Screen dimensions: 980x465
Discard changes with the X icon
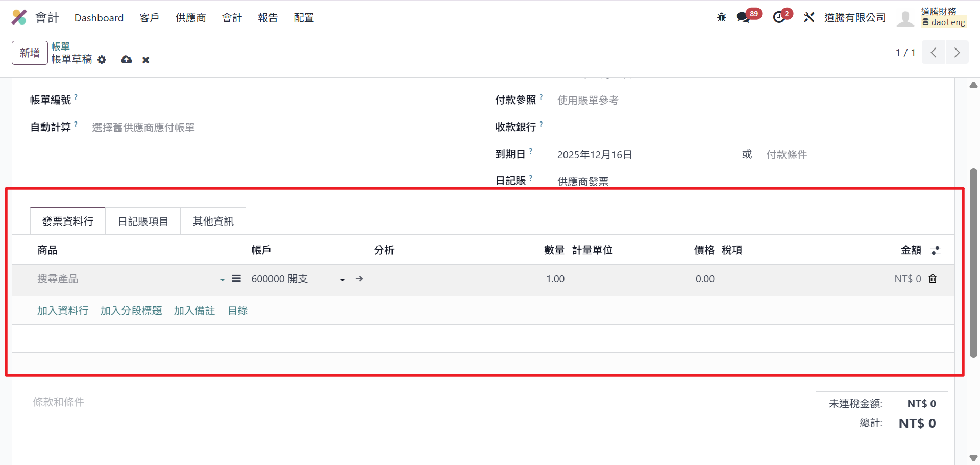[146, 60]
